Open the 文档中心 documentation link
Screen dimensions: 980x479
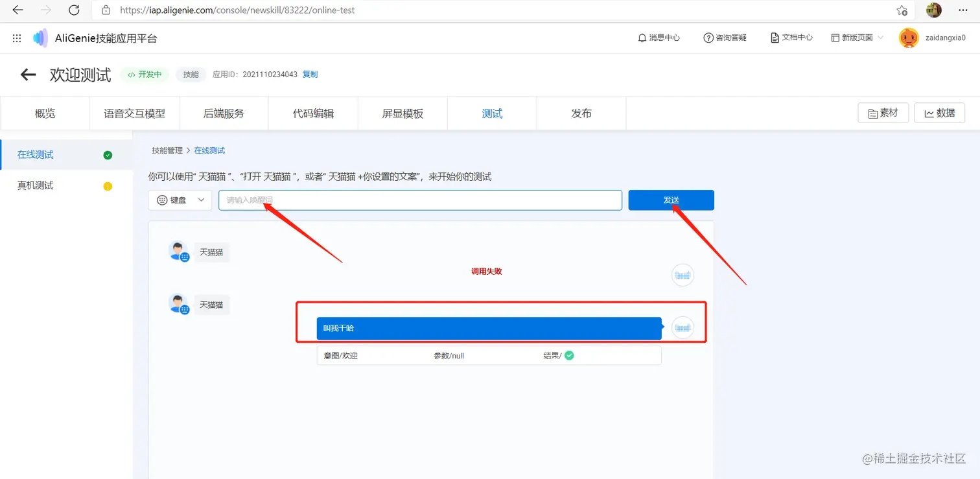coord(791,38)
